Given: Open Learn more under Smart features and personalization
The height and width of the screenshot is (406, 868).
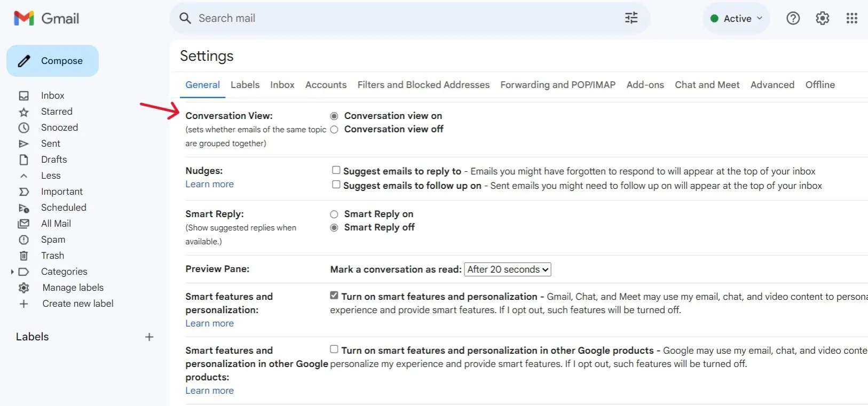Looking at the screenshot, I should (x=209, y=323).
